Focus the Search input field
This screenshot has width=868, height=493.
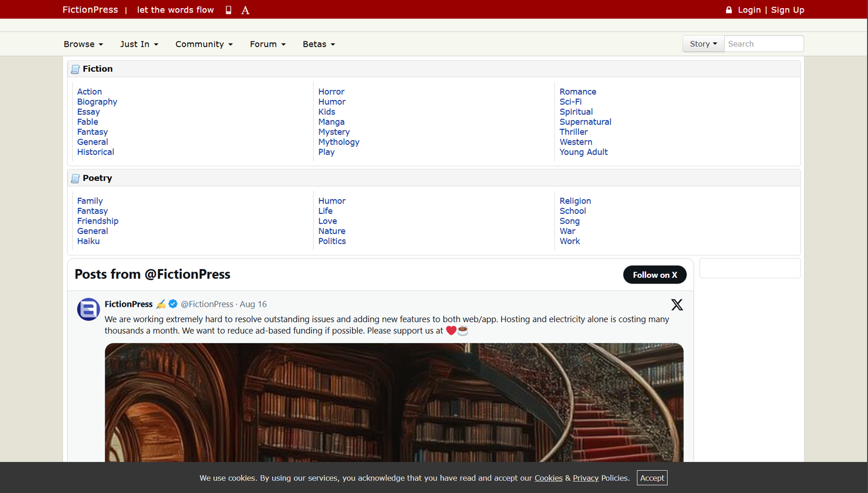[x=764, y=44]
